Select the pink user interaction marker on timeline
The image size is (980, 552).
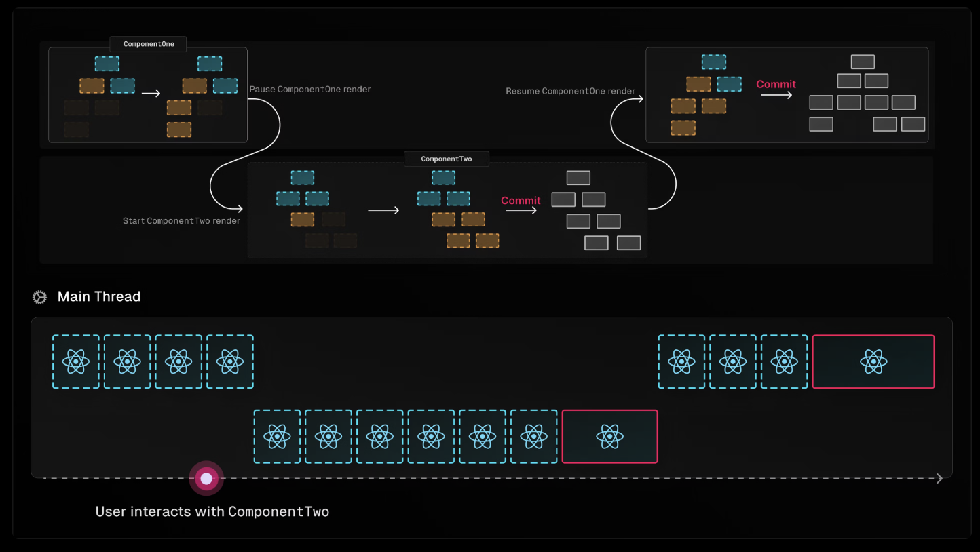coord(206,479)
